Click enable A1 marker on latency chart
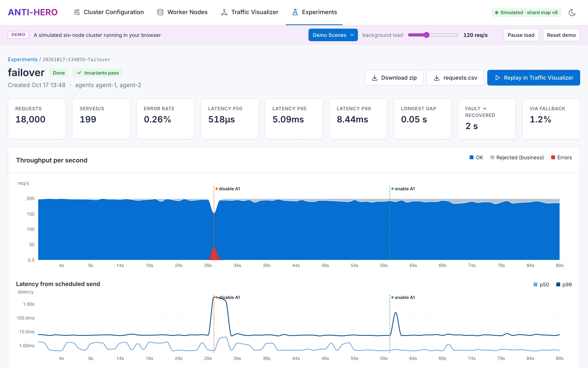 click(x=403, y=297)
